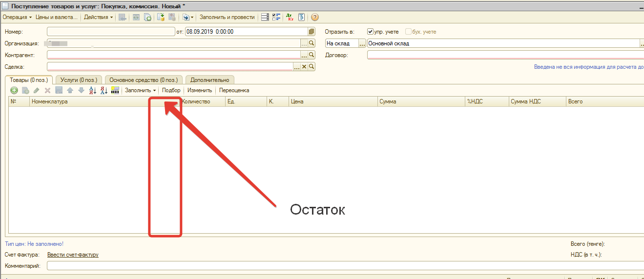
Task: Toggle the бух. учете checkbox
Action: (409, 32)
